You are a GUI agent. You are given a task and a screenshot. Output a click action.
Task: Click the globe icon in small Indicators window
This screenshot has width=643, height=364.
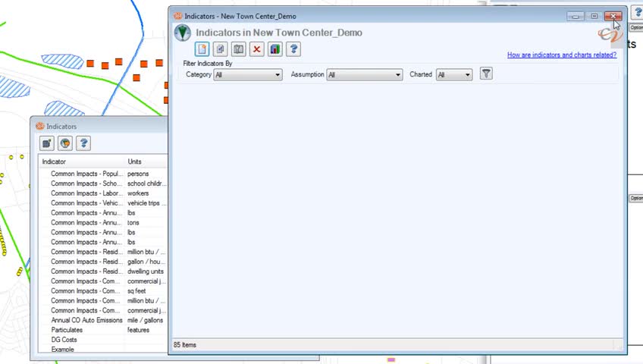(65, 143)
